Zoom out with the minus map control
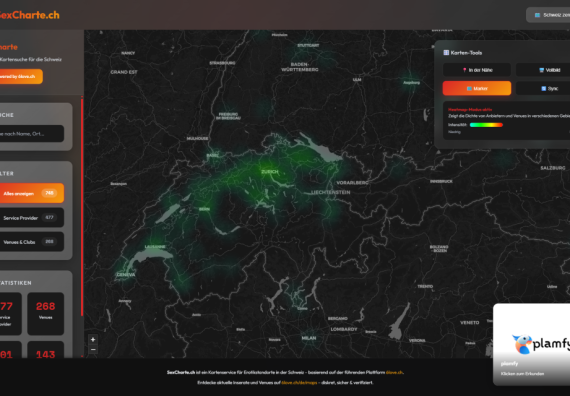This screenshot has height=396, width=570. [93, 349]
